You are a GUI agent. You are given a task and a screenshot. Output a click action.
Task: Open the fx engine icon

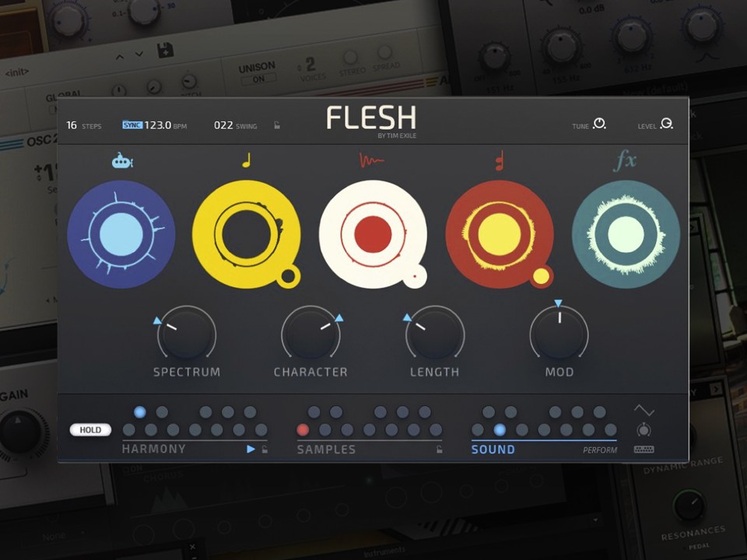coord(625,160)
